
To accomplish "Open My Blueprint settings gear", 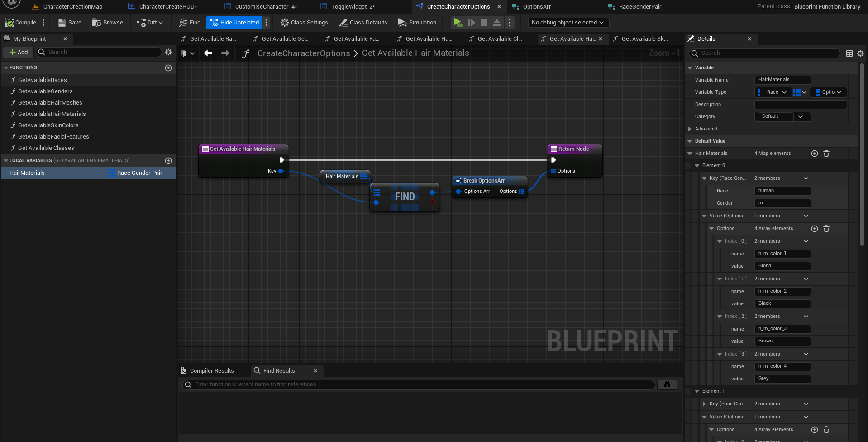I will (x=168, y=52).
